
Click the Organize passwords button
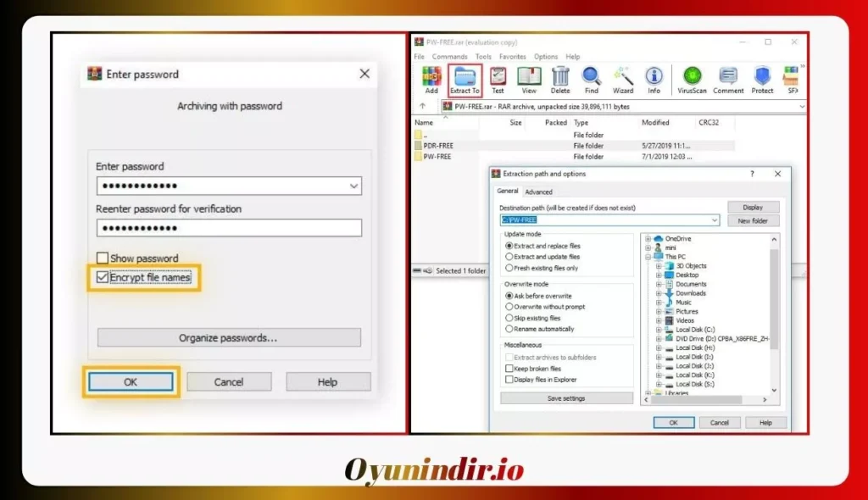point(229,338)
